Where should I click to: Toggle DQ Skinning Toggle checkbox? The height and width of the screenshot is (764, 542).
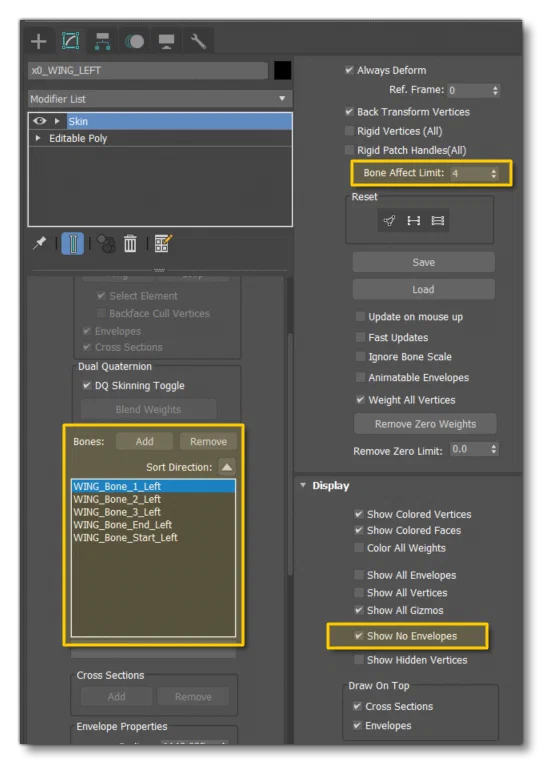87,385
